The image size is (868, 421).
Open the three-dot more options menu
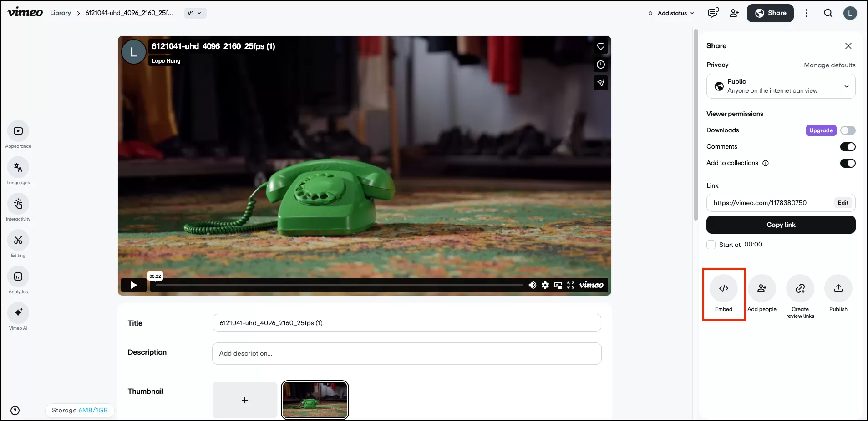(x=806, y=13)
